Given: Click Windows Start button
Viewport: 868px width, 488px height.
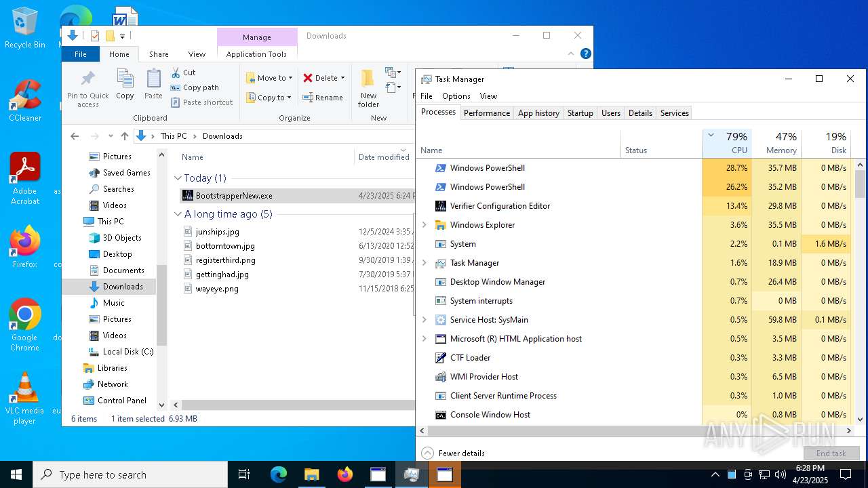Looking at the screenshot, I should (x=16, y=474).
